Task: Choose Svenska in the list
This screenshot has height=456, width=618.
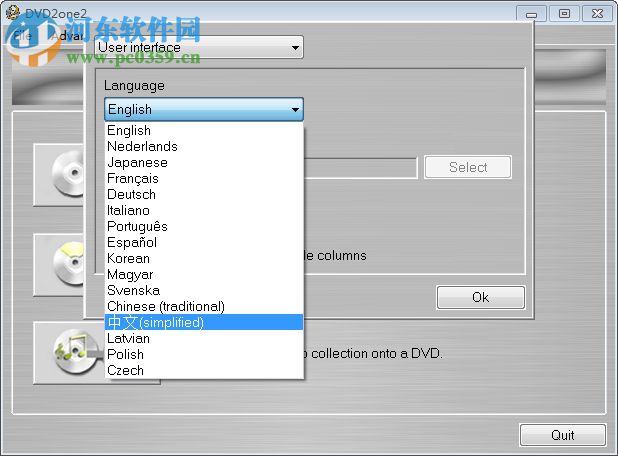Action: click(x=204, y=290)
